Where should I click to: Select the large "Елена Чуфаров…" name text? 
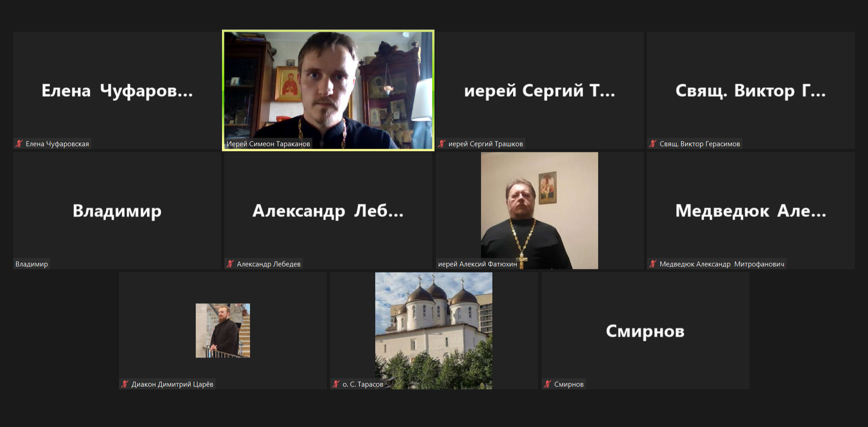pyautogui.click(x=117, y=90)
